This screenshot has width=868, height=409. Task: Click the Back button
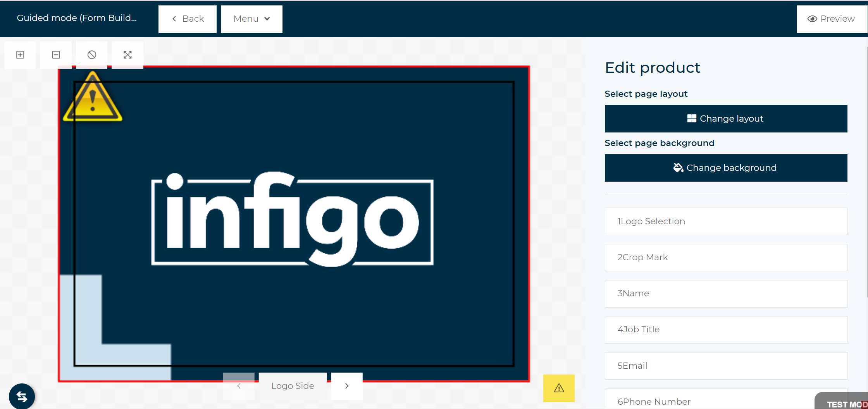[x=188, y=19]
